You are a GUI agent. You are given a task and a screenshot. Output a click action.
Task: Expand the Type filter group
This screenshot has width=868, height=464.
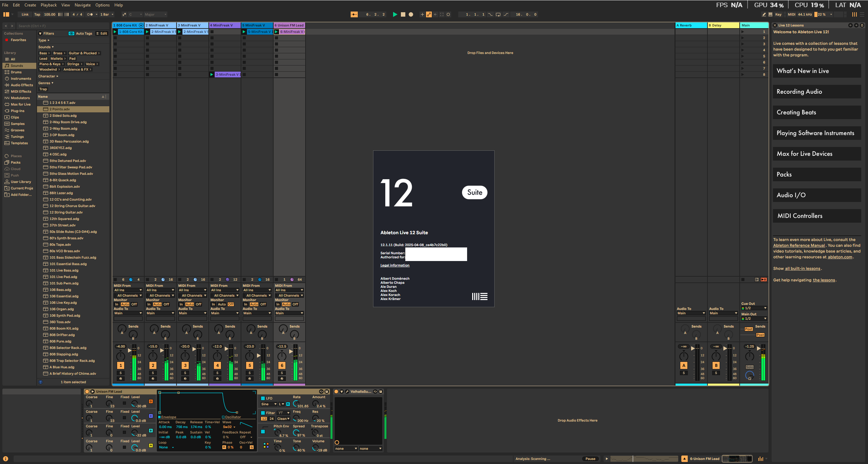44,40
